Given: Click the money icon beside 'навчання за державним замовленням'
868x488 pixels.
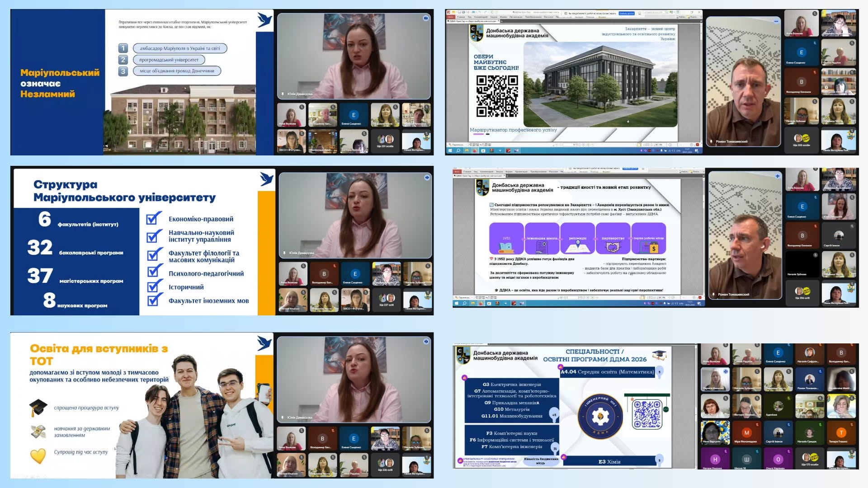Looking at the screenshot, I should (x=38, y=432).
